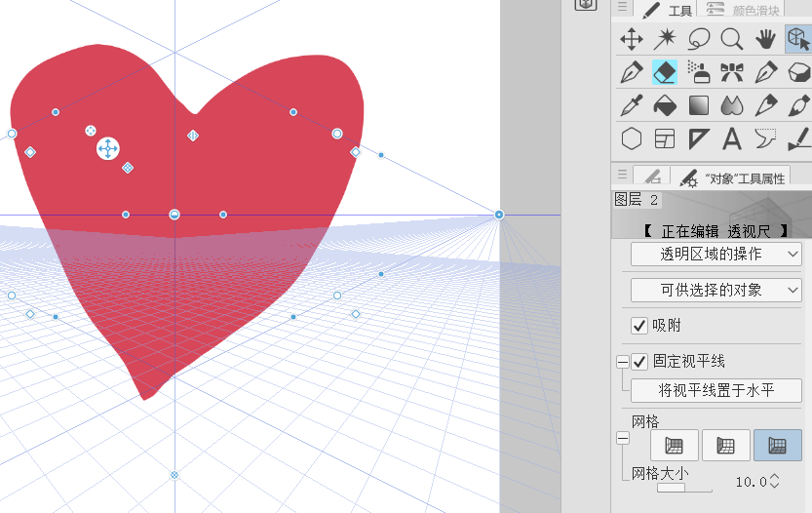Select the Eraser tool

click(x=665, y=72)
